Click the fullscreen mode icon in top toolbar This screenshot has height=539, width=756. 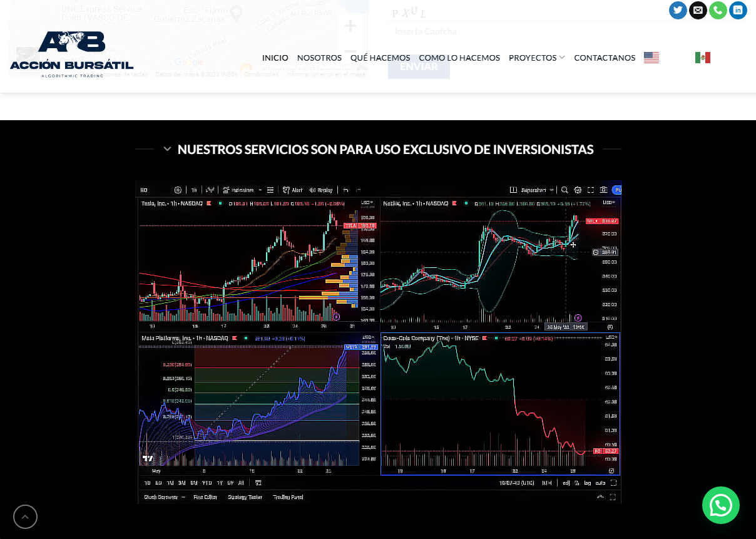[590, 190]
